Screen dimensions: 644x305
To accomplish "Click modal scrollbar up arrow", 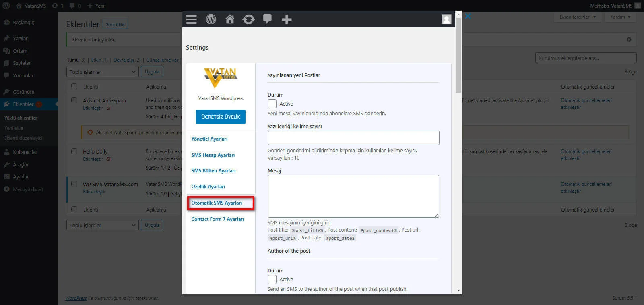I will pos(458,14).
